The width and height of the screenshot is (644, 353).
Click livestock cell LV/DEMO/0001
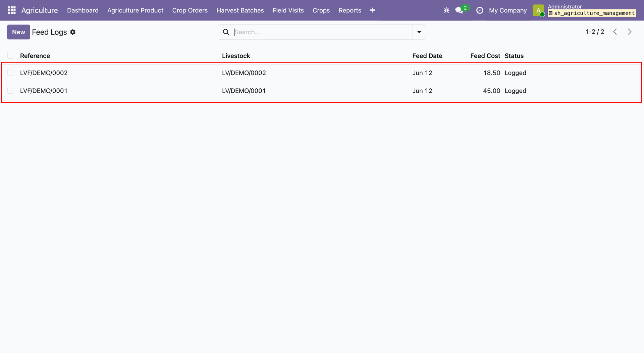coord(244,91)
